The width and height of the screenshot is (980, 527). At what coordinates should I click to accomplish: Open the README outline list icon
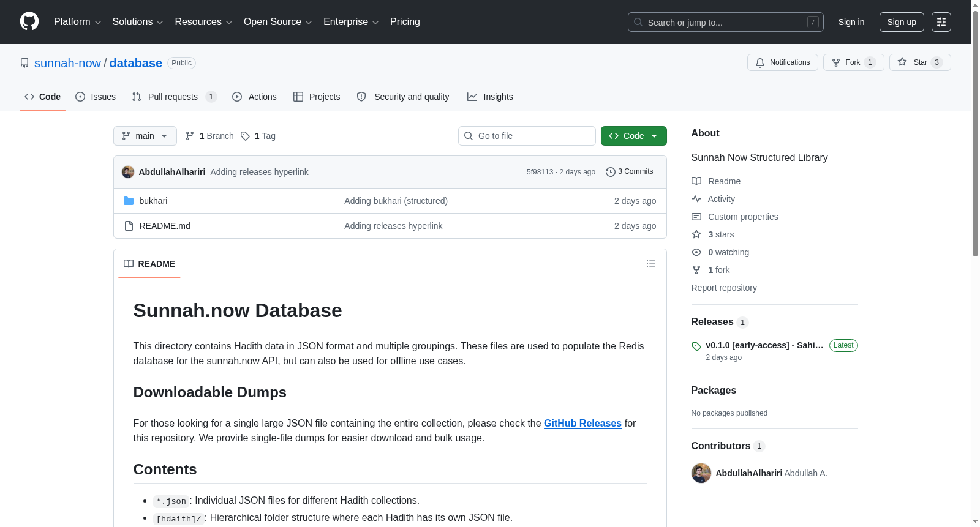[651, 264]
